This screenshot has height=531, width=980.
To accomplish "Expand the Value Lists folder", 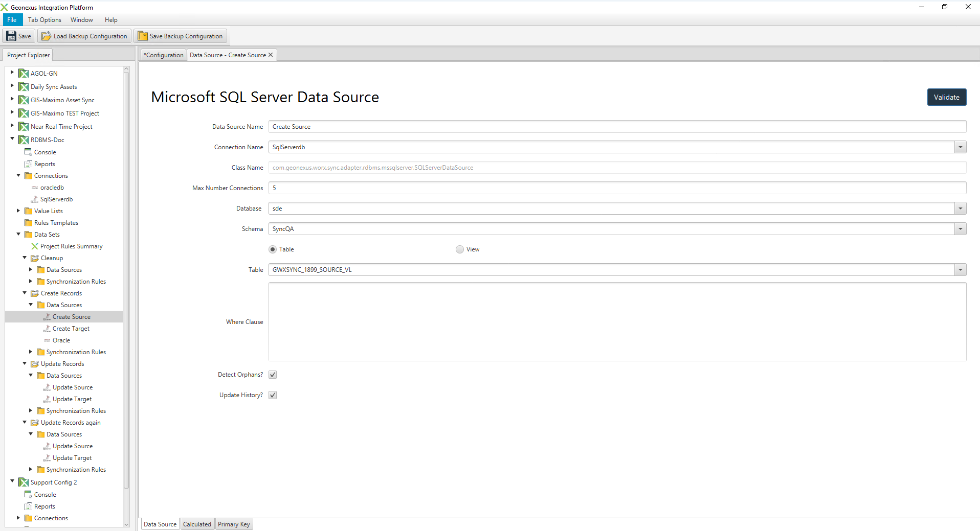I will 18,211.
